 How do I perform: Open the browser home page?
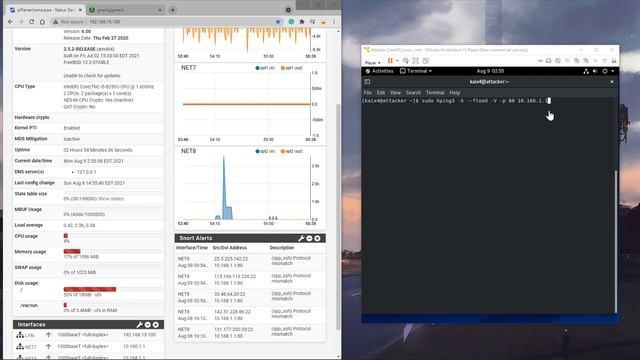pos(42,22)
